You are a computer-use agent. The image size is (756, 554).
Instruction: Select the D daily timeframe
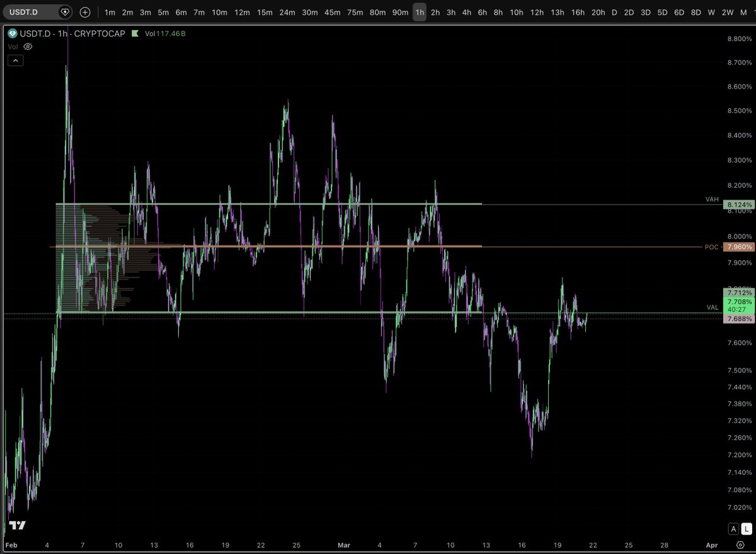[x=614, y=13]
